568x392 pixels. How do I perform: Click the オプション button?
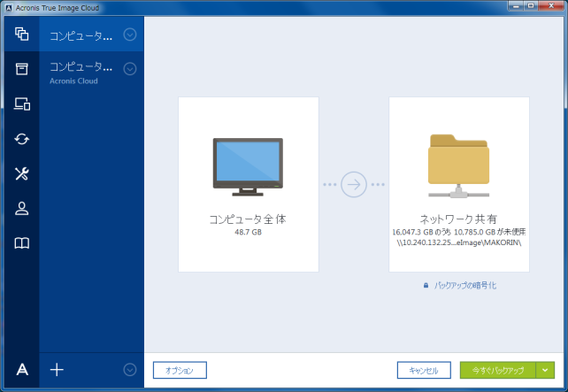tap(180, 370)
